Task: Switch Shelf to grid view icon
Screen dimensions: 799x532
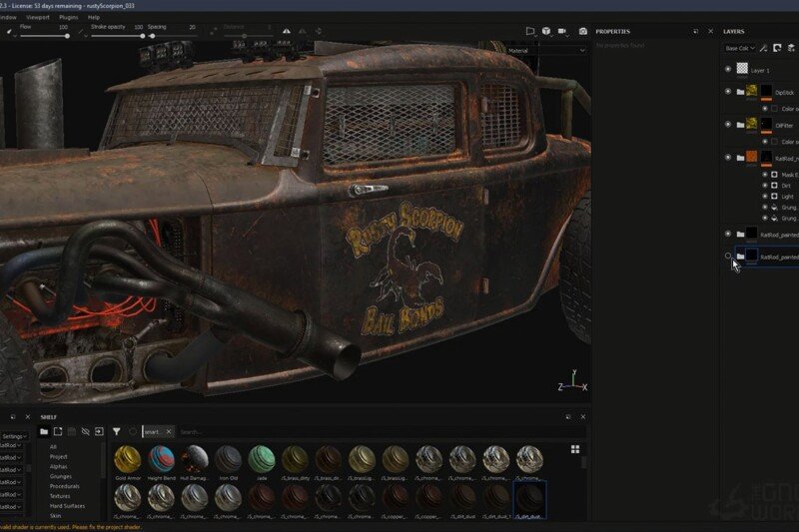Action: click(x=575, y=449)
